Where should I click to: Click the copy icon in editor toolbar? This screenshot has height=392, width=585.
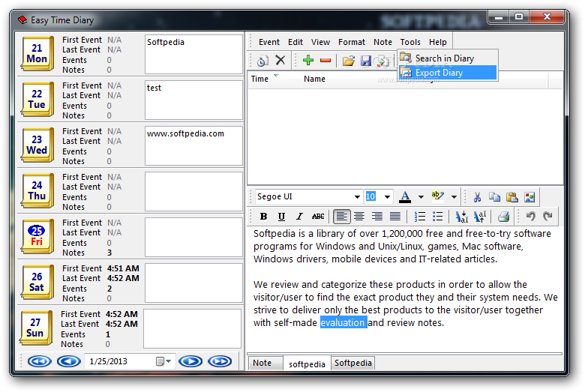click(x=494, y=196)
